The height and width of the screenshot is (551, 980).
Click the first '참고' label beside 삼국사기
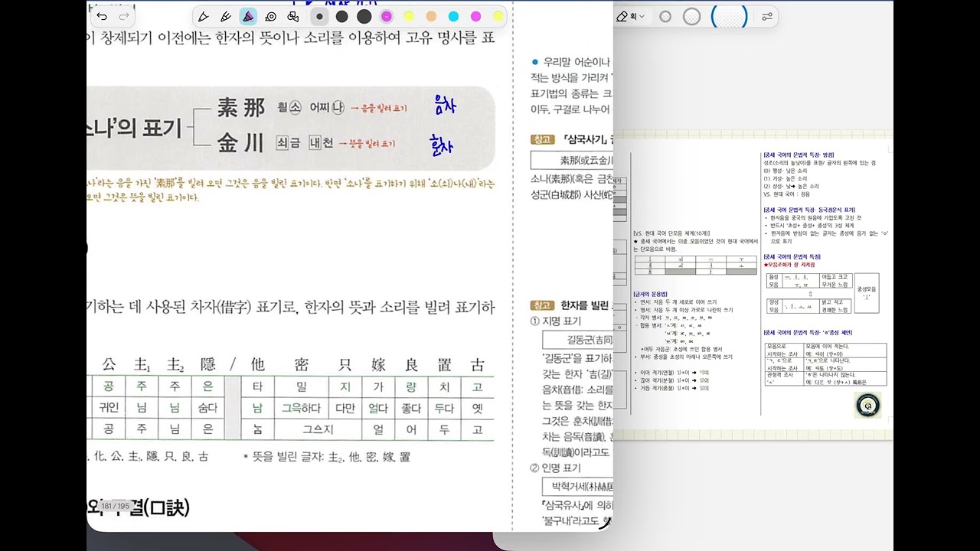click(542, 140)
